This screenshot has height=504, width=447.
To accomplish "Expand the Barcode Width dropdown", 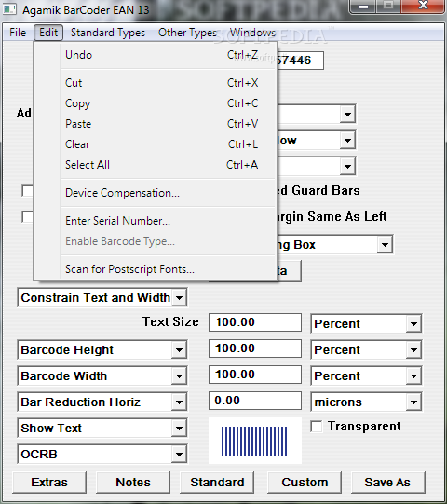I will (x=180, y=375).
